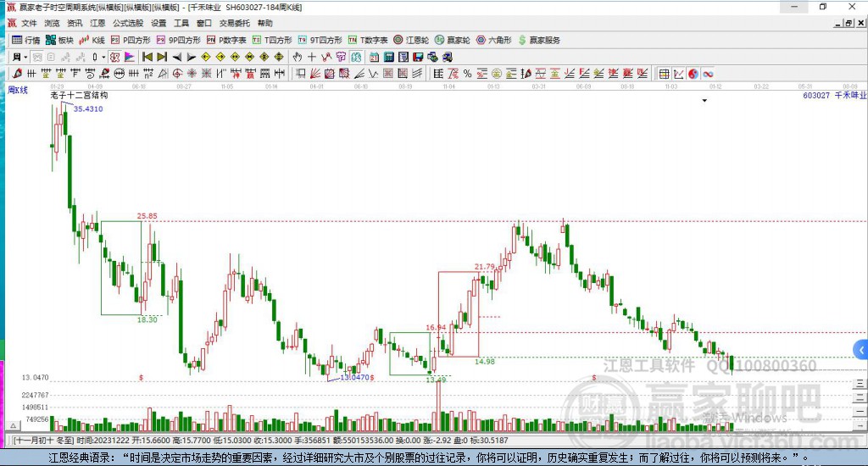Click the magenta-blue triangle flag icon
This screenshot has height=466, width=868.
coord(129,57)
